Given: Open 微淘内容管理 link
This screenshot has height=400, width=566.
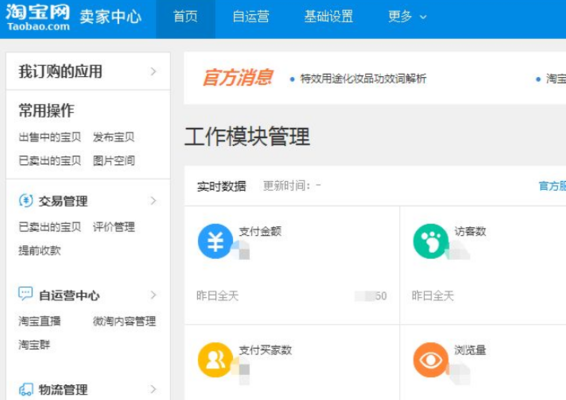Looking at the screenshot, I should (x=125, y=321).
